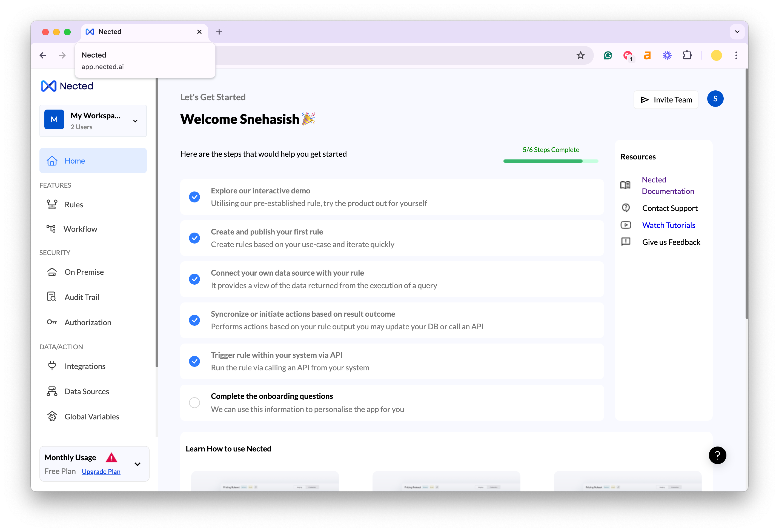
Task: Bookmark page with star icon
Action: click(x=580, y=55)
